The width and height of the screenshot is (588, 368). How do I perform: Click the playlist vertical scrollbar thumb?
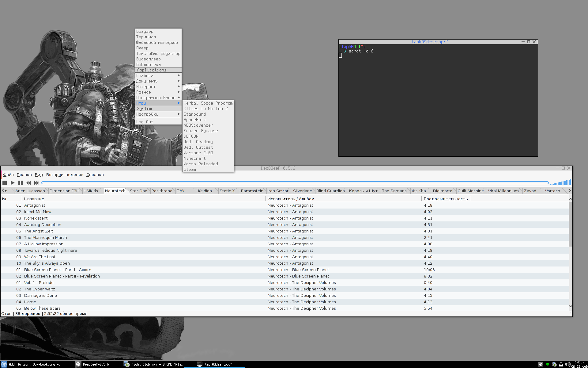570,224
